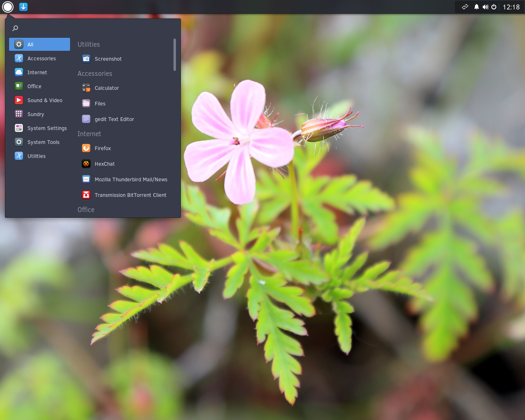Click the menu search input field
The width and height of the screenshot is (525, 420).
point(93,28)
